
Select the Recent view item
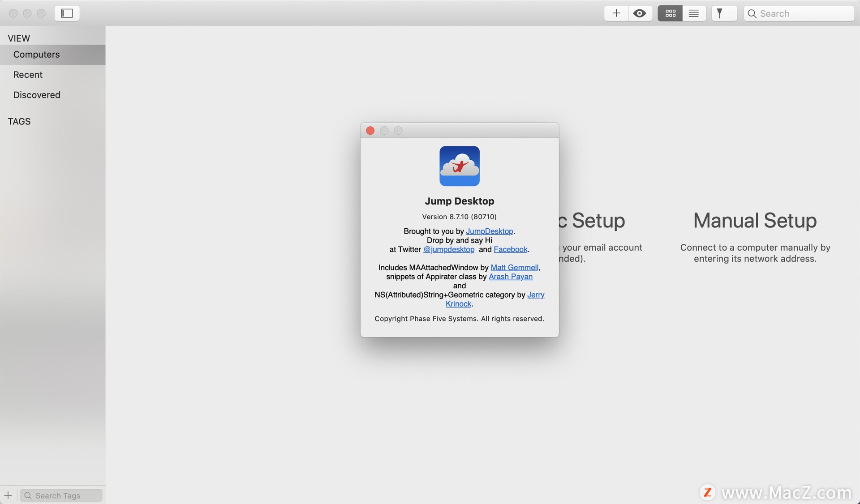pyautogui.click(x=28, y=74)
